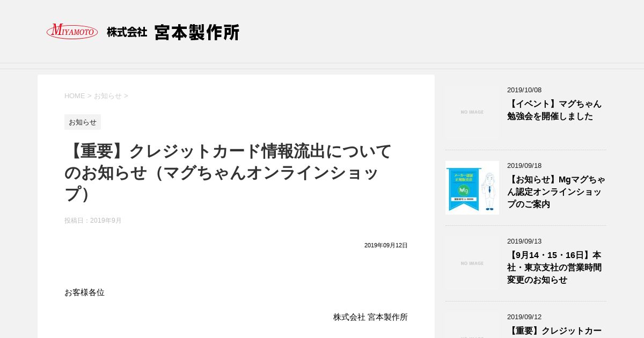Click the 2019/09/12 sidebar date
This screenshot has height=338, width=644.
coord(524,317)
